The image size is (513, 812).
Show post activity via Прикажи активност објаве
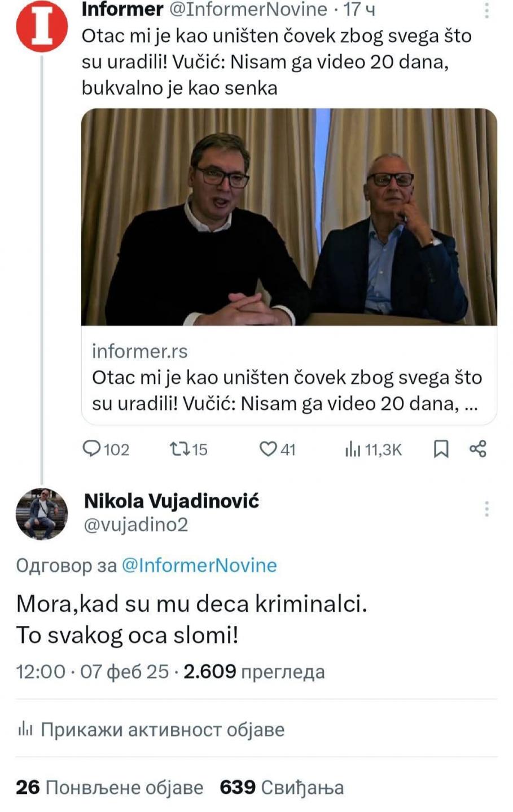pos(163,730)
